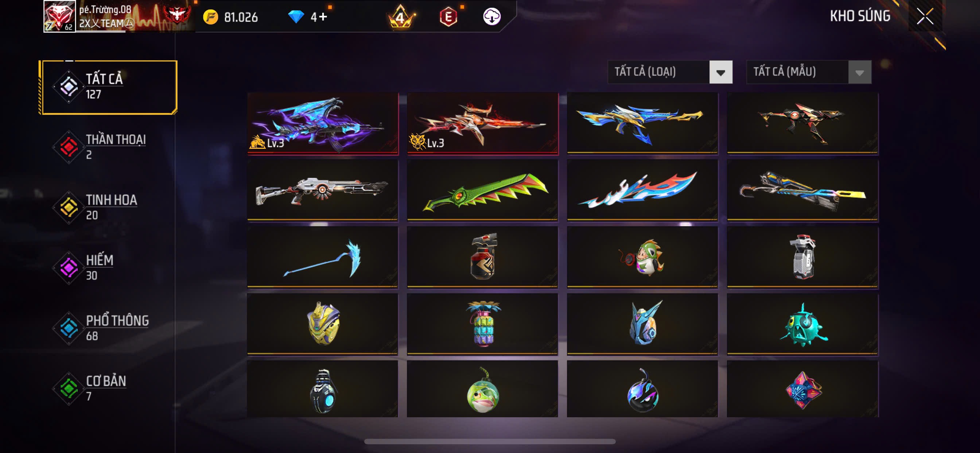
Task: Open the player avatar profile picture
Action: (59, 16)
